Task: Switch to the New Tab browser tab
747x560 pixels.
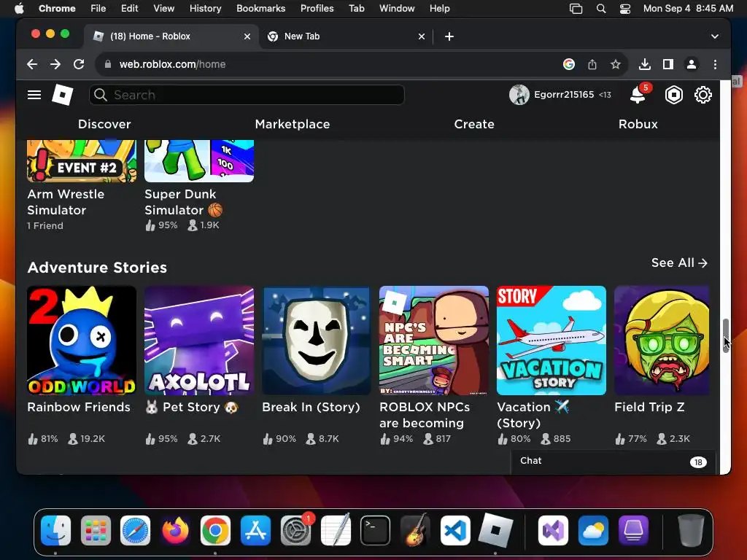Action: click(x=345, y=36)
